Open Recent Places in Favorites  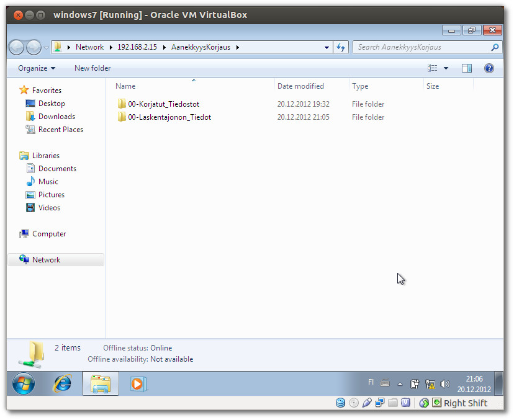pyautogui.click(x=61, y=130)
